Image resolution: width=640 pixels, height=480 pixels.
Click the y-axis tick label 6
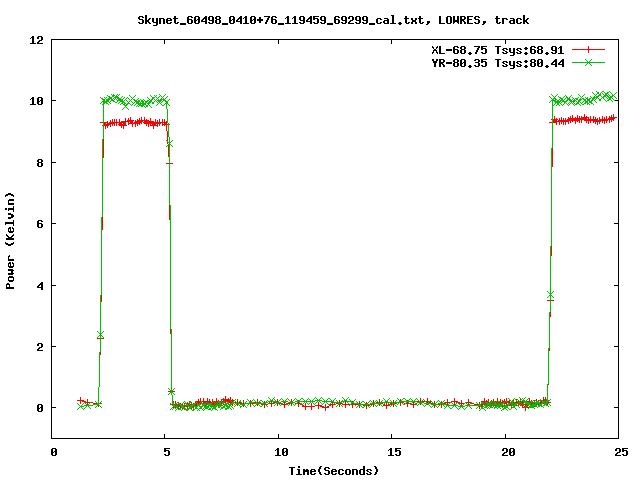tap(40, 224)
